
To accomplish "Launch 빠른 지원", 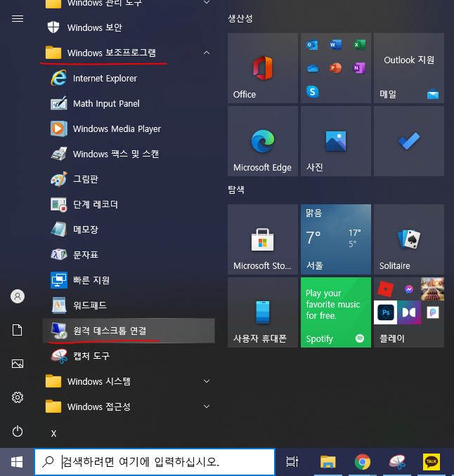I will click(x=129, y=280).
